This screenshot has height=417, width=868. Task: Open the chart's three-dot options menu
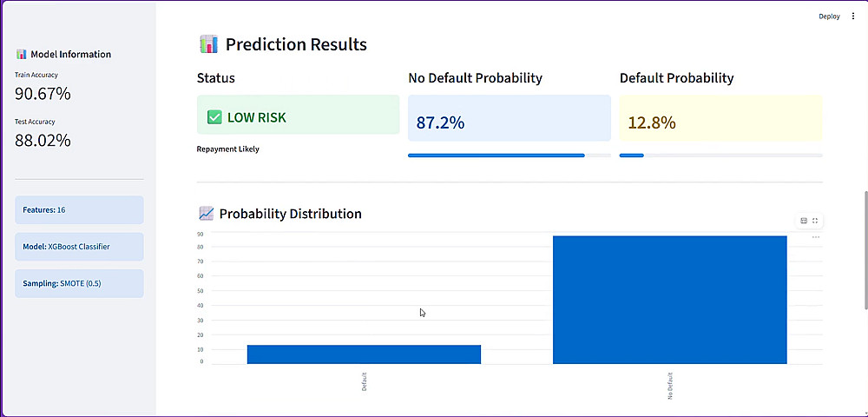816,237
